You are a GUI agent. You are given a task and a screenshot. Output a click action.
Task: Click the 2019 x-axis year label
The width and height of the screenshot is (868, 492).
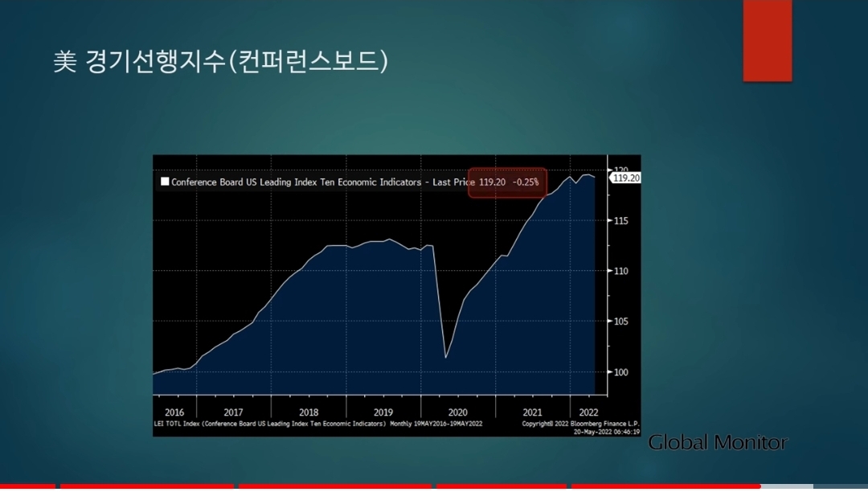point(383,412)
